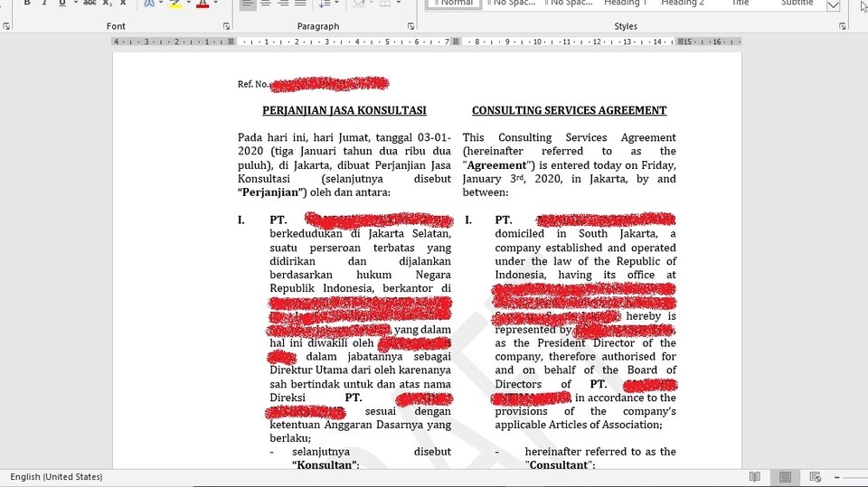This screenshot has height=487, width=868.
Task: Open Paragraph dialog box launcher
Action: pyautogui.click(x=410, y=26)
